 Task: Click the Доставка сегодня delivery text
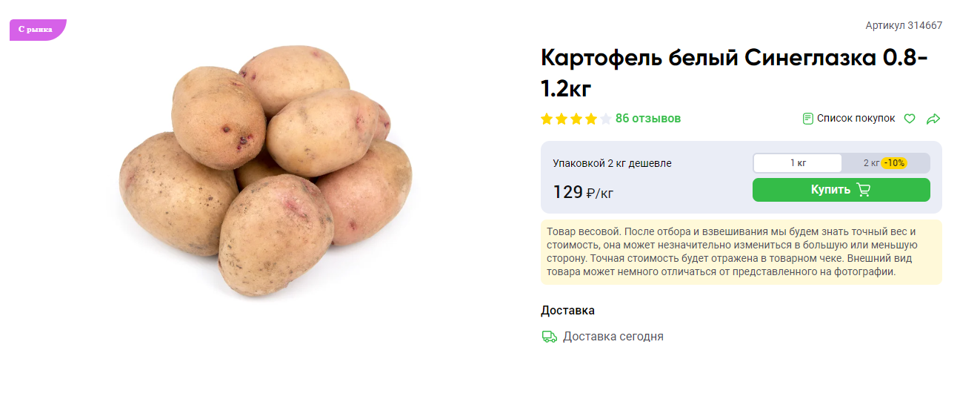[x=613, y=337]
